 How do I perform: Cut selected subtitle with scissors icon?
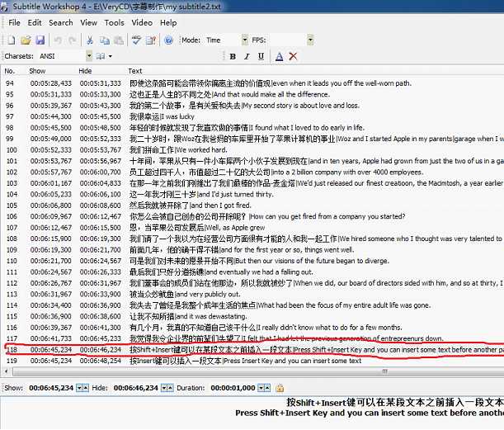pyautogui.click(x=90, y=40)
